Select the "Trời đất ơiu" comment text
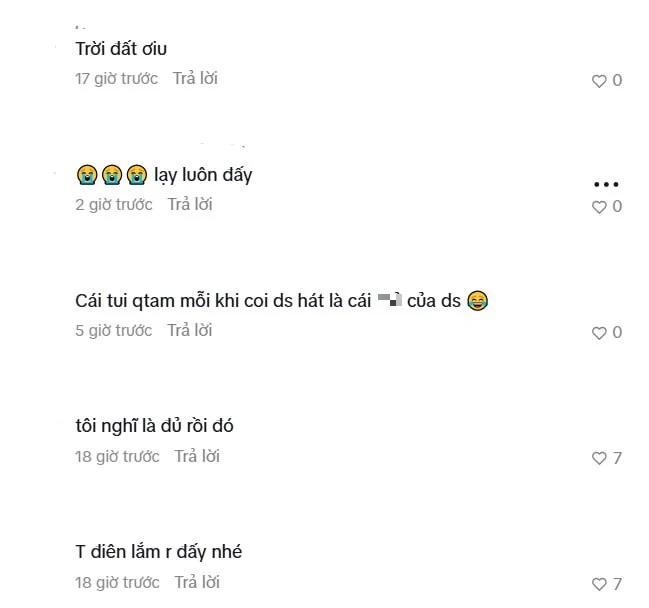Screen dimensions: 649x608 pyautogui.click(x=121, y=49)
